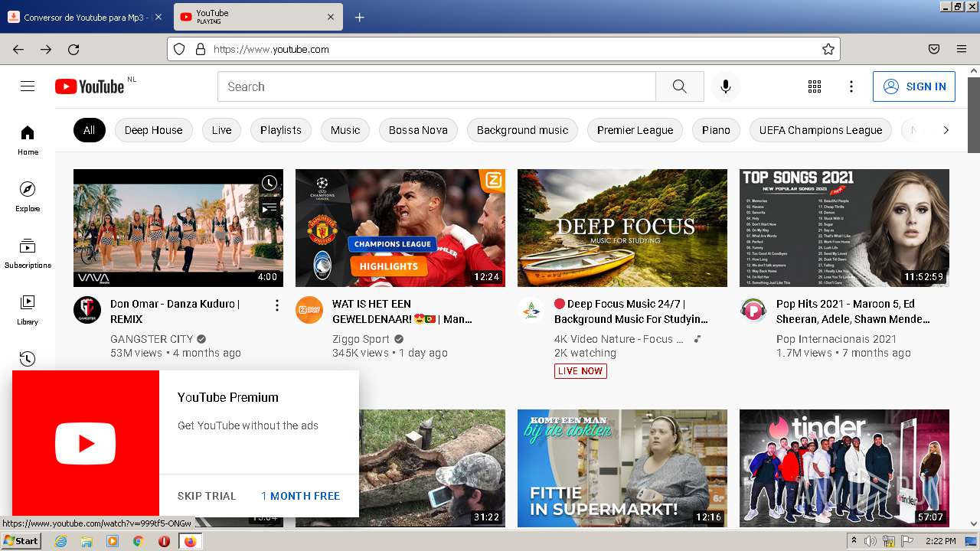Open Deep Focus Music 24/7 title
Screen dimensions: 980x551
point(631,311)
